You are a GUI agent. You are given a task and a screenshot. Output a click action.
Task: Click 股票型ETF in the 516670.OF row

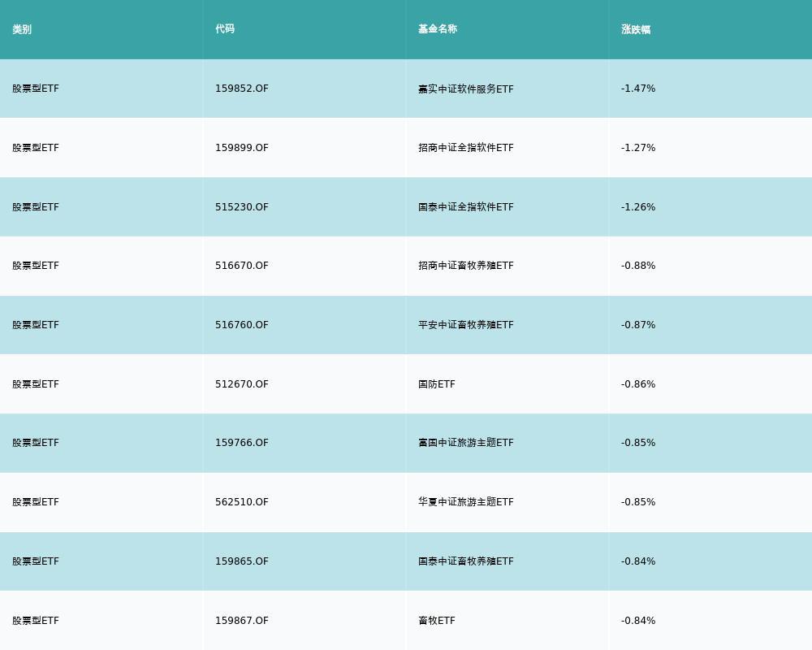(36, 266)
